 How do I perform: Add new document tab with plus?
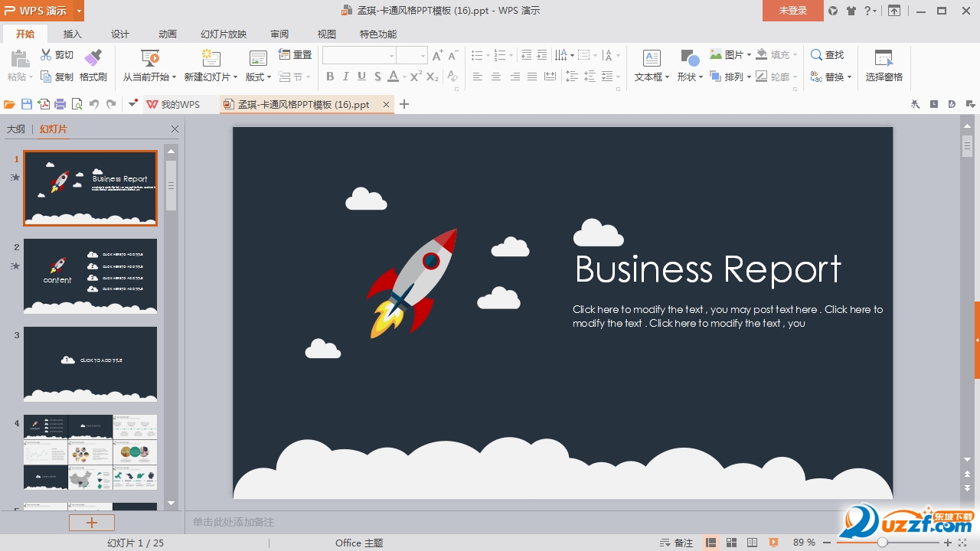[405, 104]
